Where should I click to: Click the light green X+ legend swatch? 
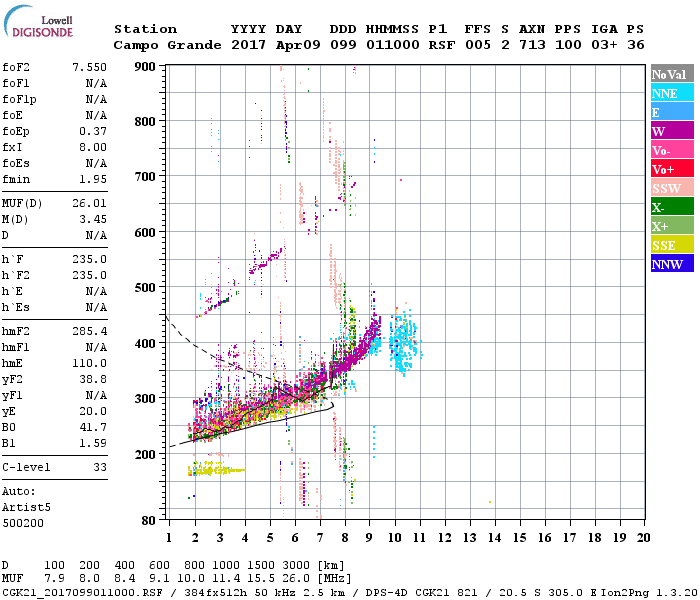pos(672,226)
